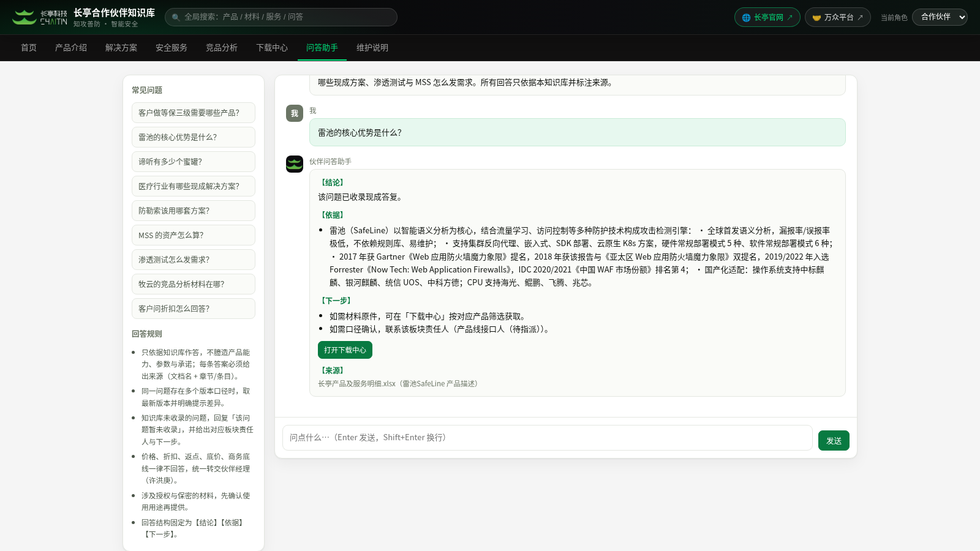Choose the FAQ 谛听有多少个蜜罐?
The height and width of the screenshot is (551, 980).
point(194,162)
